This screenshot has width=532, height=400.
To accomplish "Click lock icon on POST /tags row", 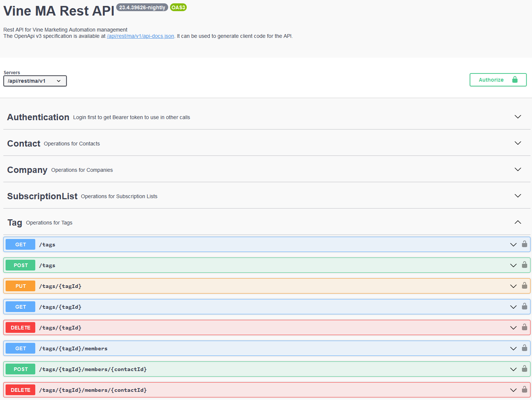I will tap(524, 265).
